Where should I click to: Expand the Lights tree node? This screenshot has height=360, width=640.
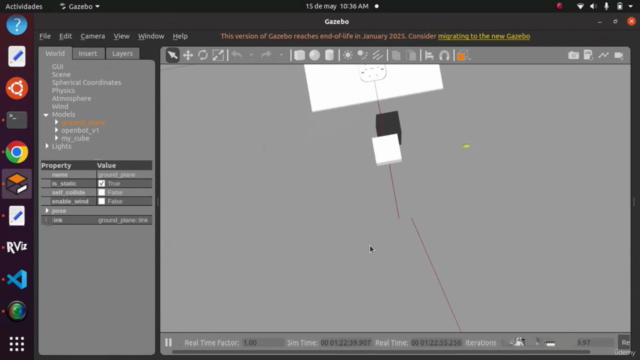[47, 146]
